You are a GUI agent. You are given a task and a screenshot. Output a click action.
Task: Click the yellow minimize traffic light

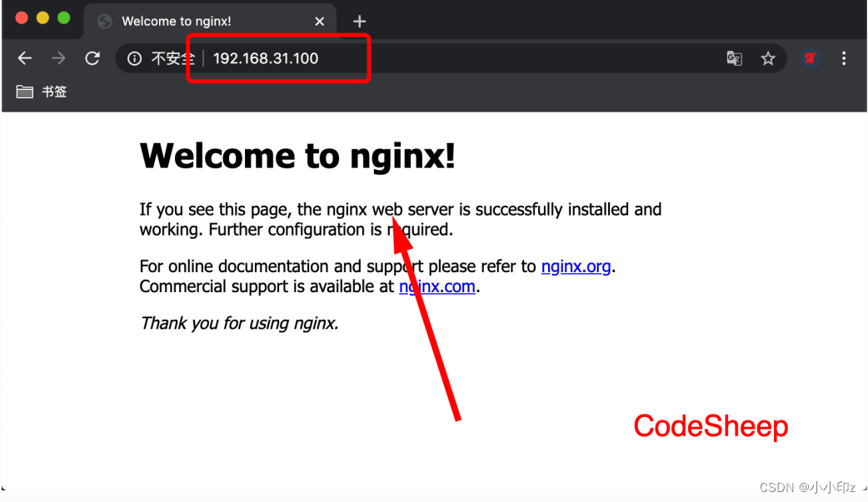[x=42, y=16]
